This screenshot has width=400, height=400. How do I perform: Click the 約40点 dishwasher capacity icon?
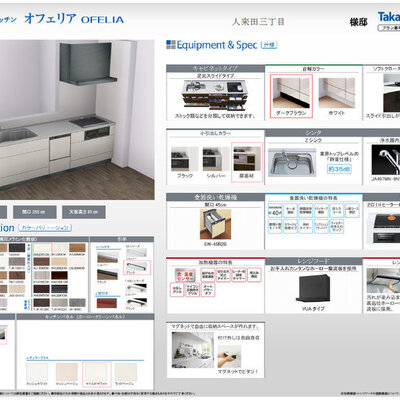click(275, 211)
